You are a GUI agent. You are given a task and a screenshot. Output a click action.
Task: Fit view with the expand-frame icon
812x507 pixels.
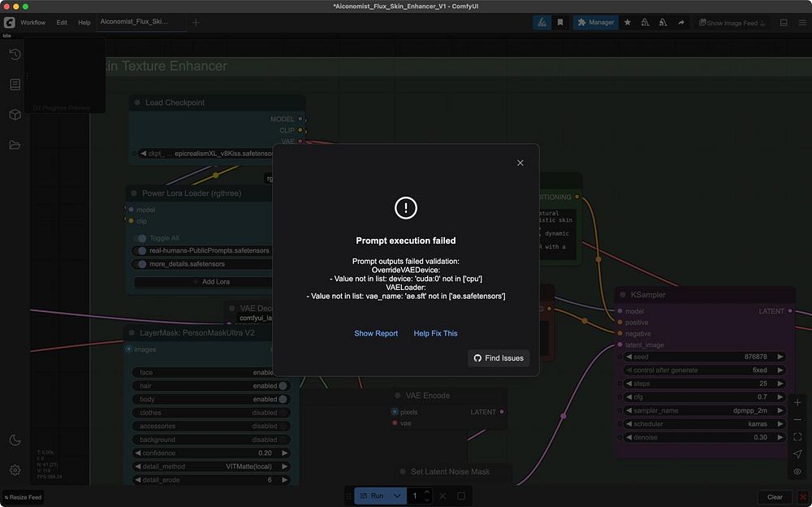click(797, 437)
